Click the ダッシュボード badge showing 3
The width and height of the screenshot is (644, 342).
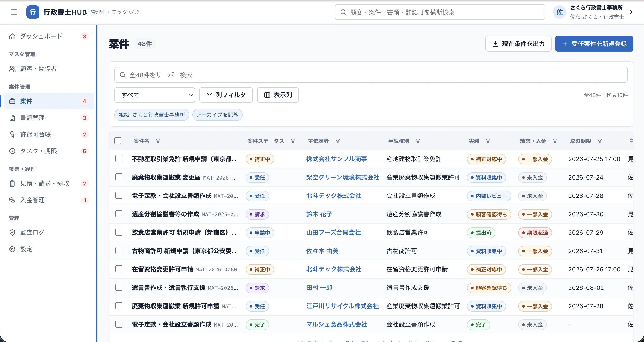point(85,37)
